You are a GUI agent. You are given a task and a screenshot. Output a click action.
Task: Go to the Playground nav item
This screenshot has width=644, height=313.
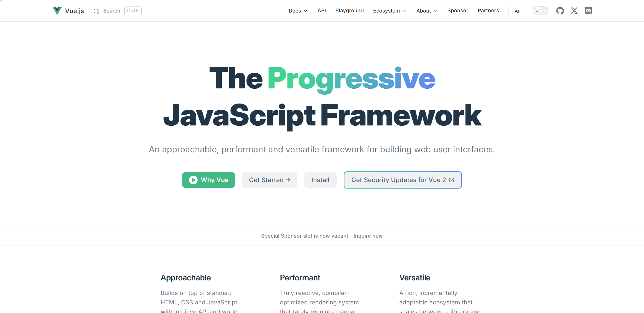coord(349,11)
